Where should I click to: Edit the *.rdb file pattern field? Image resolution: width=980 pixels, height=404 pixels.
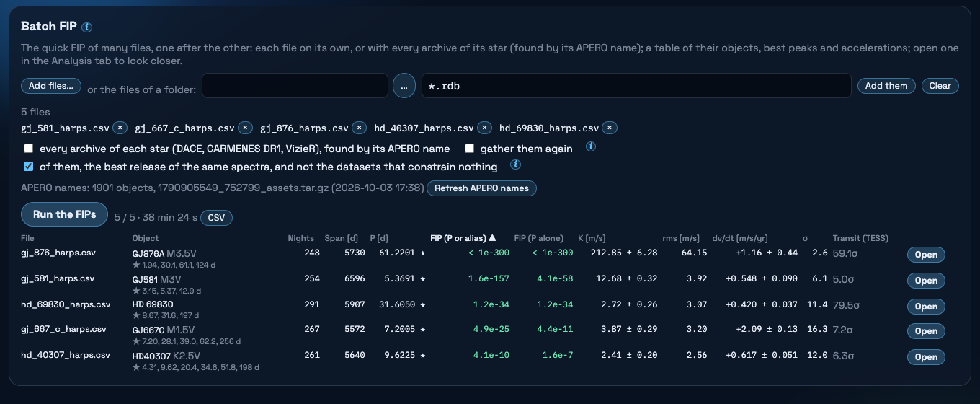point(636,86)
